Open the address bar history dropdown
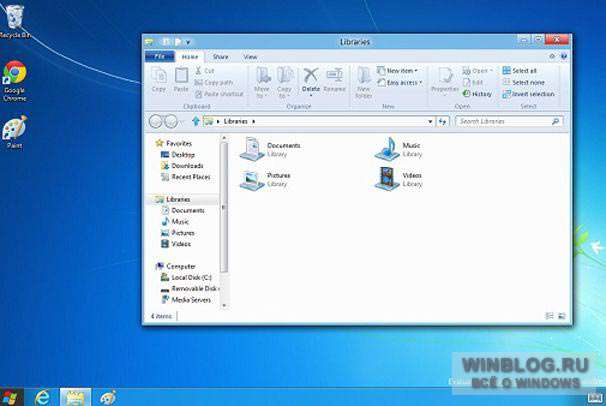Viewport: 606px width, 406px height. coord(430,122)
